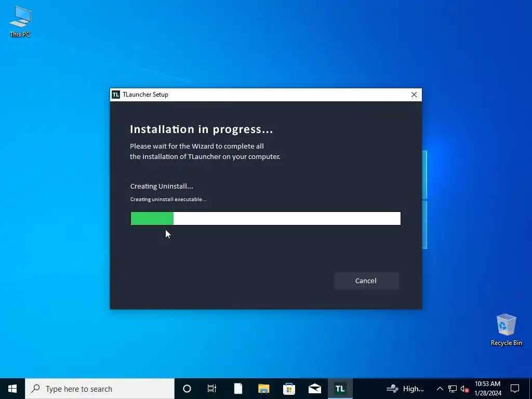Screen dimensions: 532x399
Task: Click the 'TLauncher Setup' window title
Action: [x=145, y=95]
